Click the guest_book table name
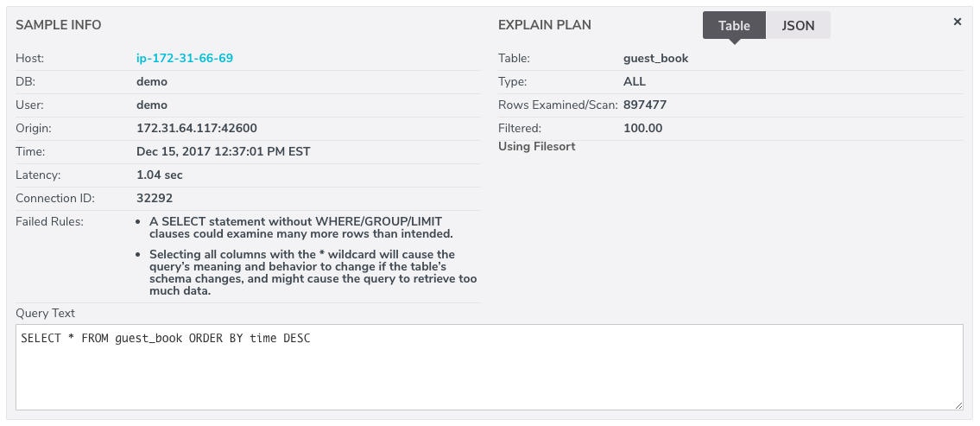The width and height of the screenshot is (980, 426). pyautogui.click(x=655, y=58)
